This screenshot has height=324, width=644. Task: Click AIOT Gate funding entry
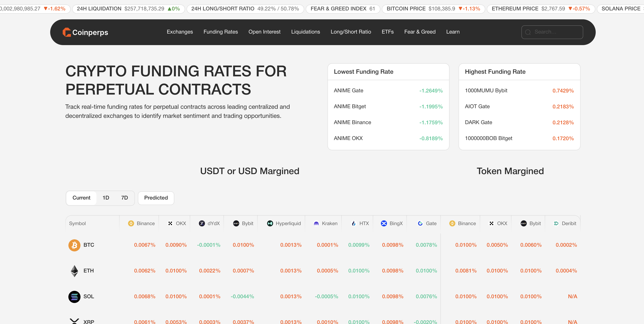[519, 106]
